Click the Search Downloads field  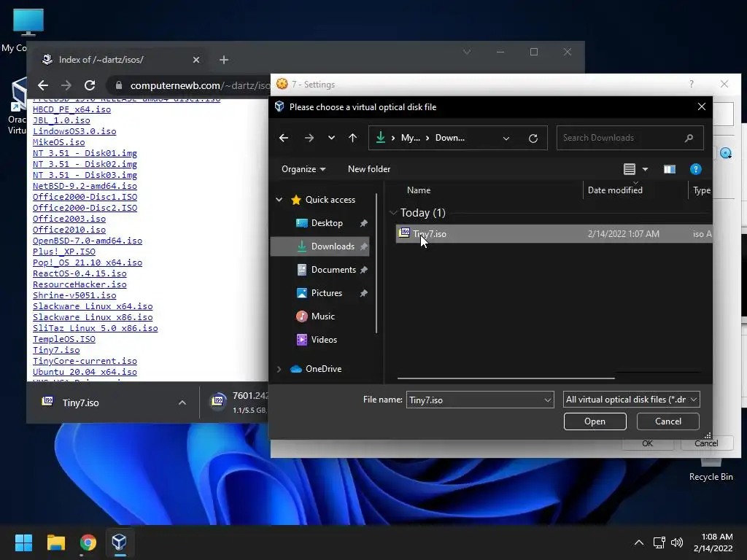pyautogui.click(x=630, y=138)
